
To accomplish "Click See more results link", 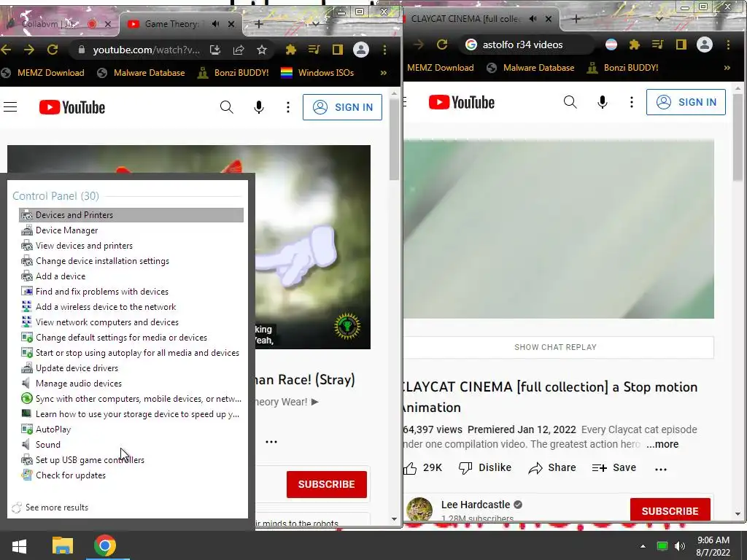I will [57, 507].
